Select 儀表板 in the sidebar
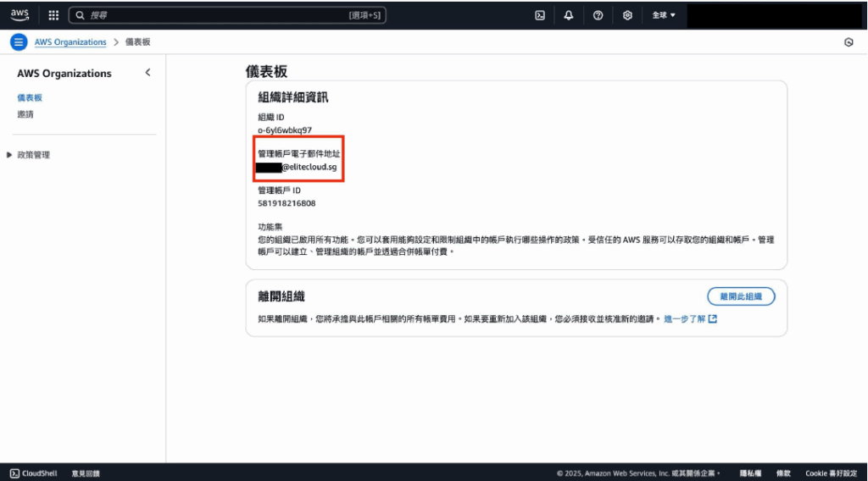The width and height of the screenshot is (868, 481). coord(30,98)
